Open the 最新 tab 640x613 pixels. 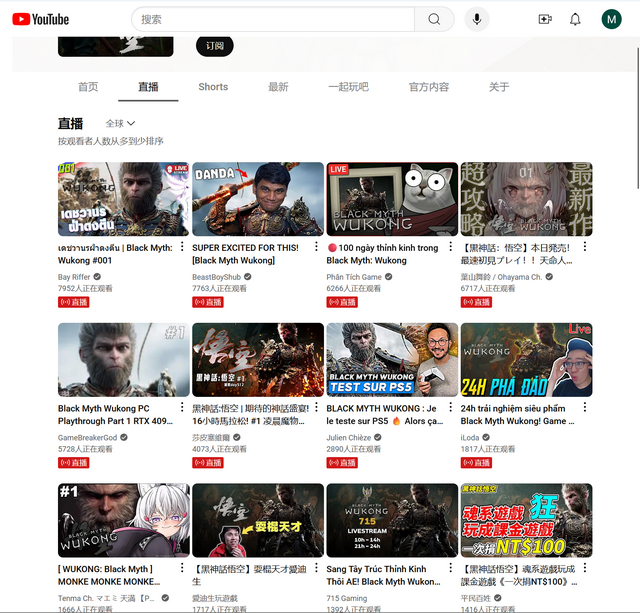(278, 87)
